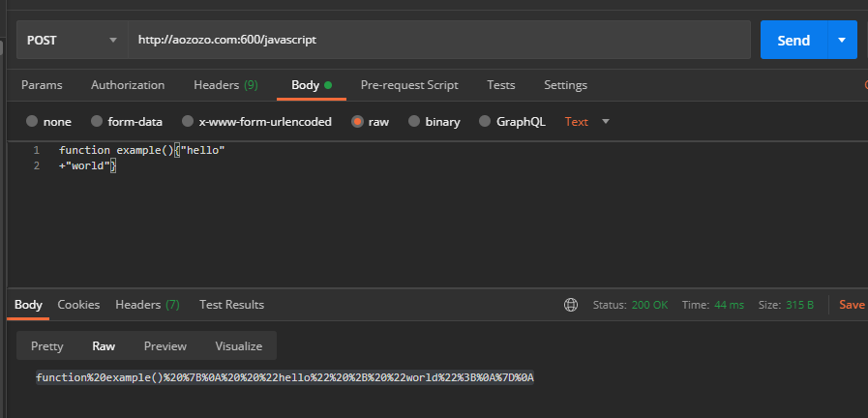Click line number 2 in the gutter
Viewport: 868px width, 418px height.
37,165
